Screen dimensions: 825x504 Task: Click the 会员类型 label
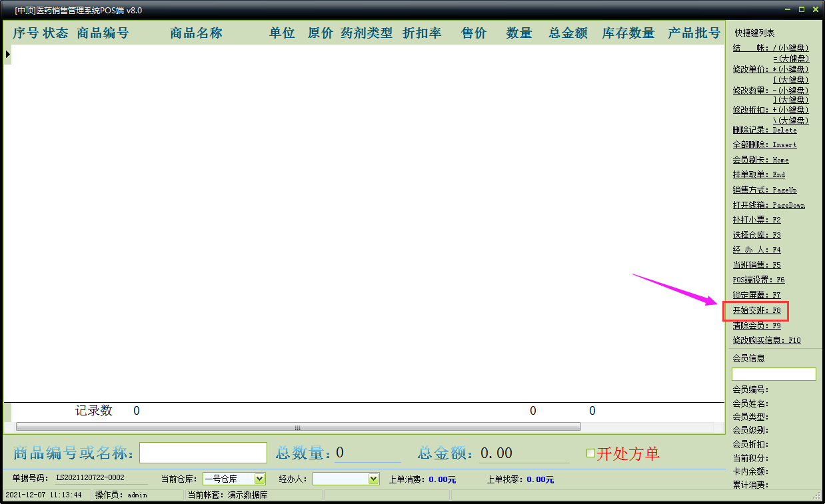point(750,417)
